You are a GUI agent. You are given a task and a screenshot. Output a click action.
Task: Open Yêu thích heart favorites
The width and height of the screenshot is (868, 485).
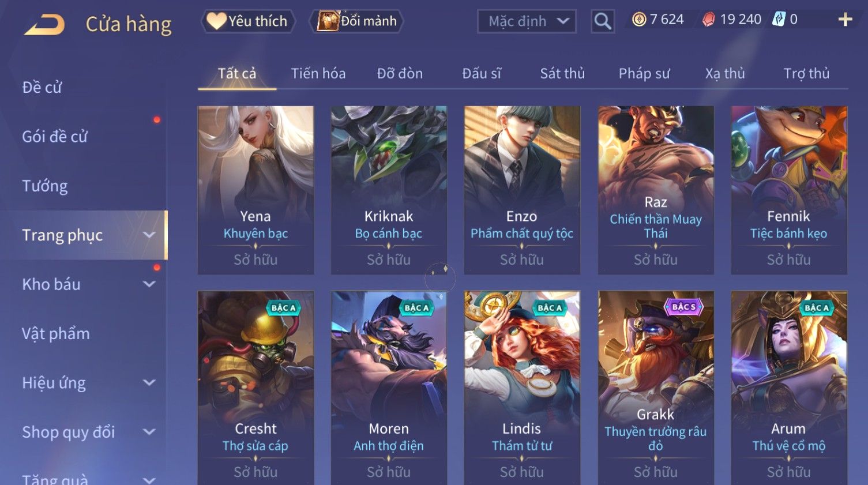(x=248, y=21)
